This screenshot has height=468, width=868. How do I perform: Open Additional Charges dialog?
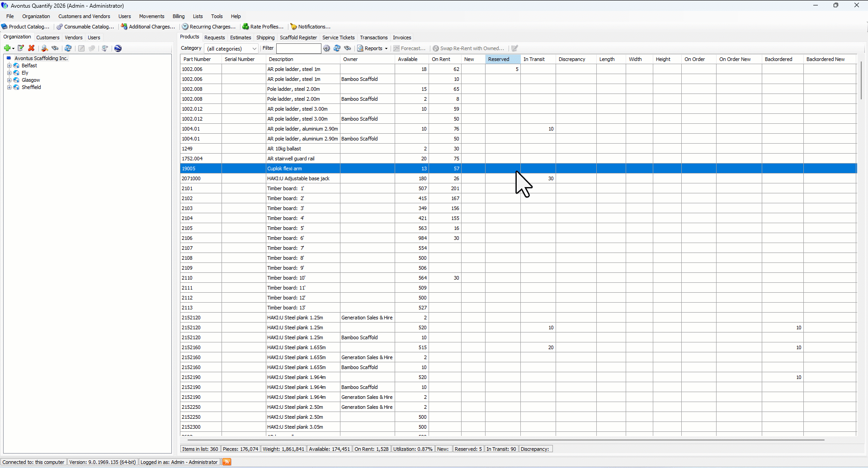[148, 27]
